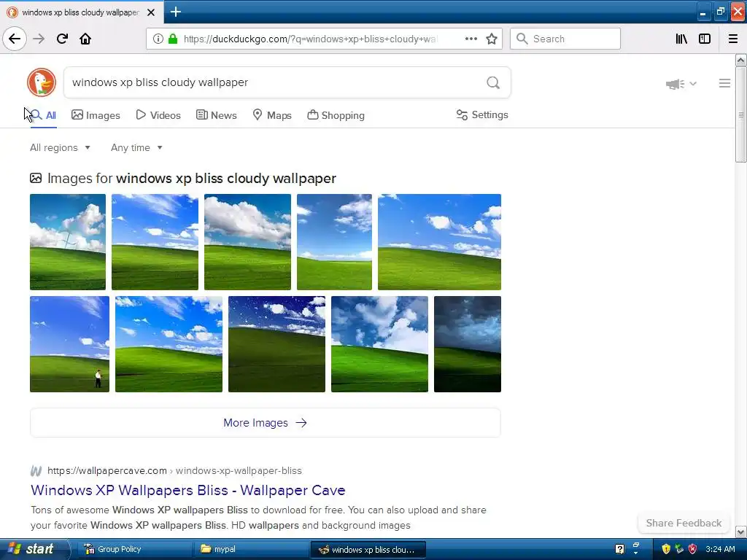747x560 pixels.
Task: Click the Share Feedback button
Action: pyautogui.click(x=684, y=523)
